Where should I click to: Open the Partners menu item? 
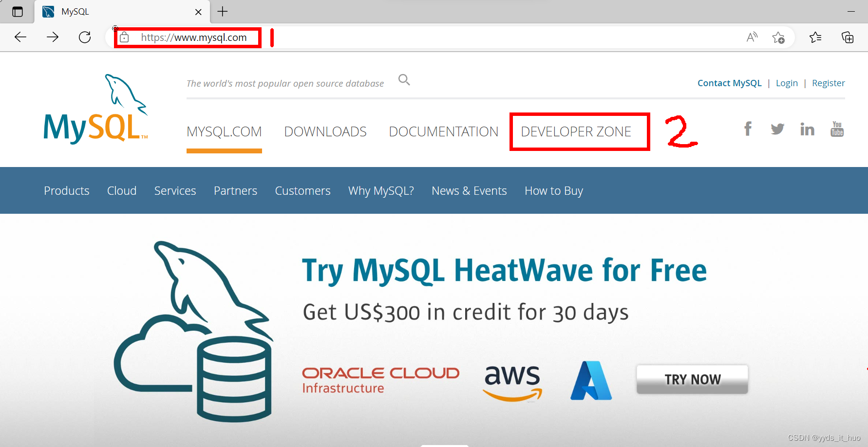236,190
